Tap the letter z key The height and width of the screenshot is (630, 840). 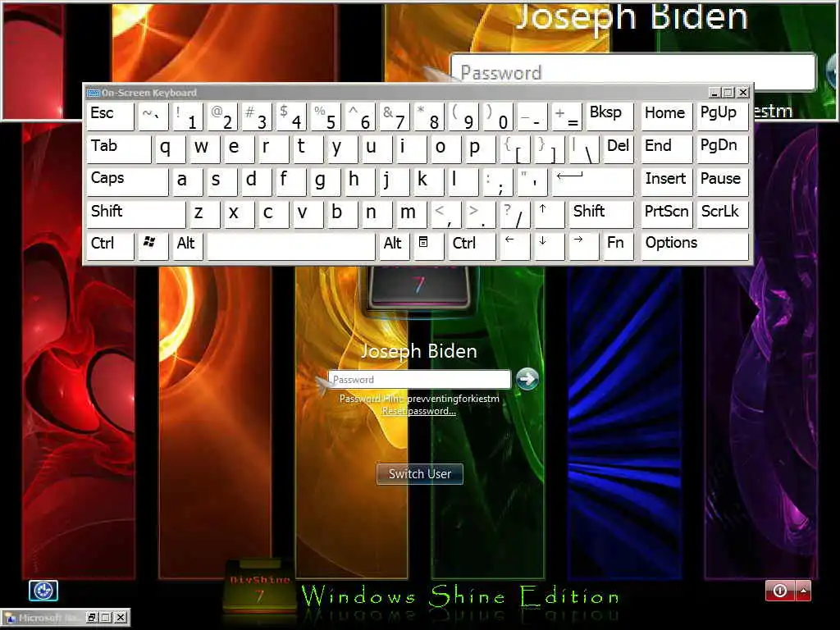[204, 213]
